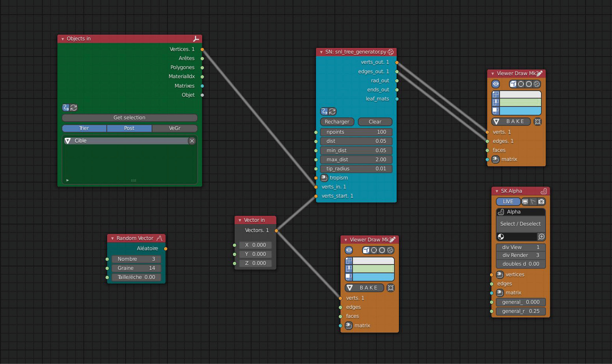Click the camera render icon in SK Alpha
The width and height of the screenshot is (612, 364).
(x=541, y=202)
